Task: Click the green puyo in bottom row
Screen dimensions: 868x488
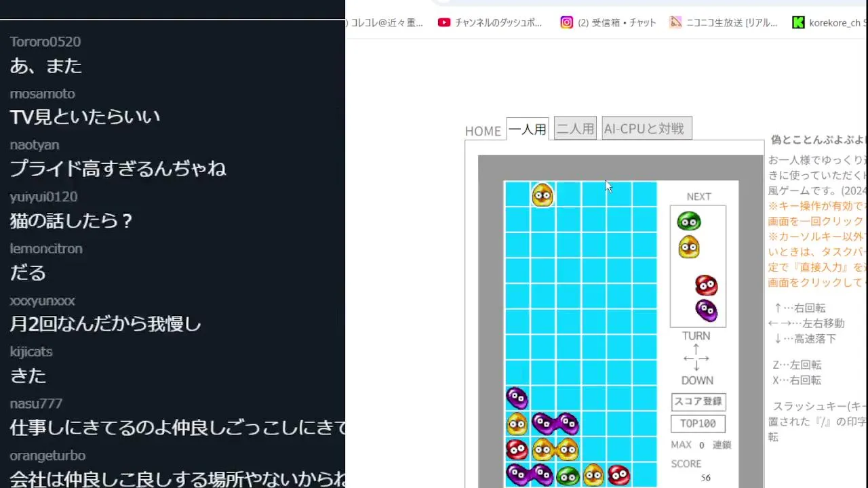Action: coord(568,476)
